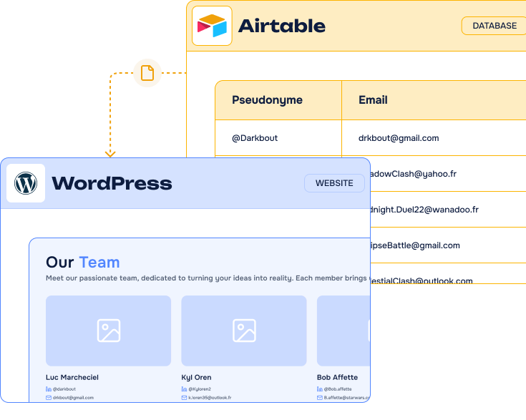Click the LinkedIn icon next to @darkbout
The height and width of the screenshot is (420, 526).
[x=49, y=389]
